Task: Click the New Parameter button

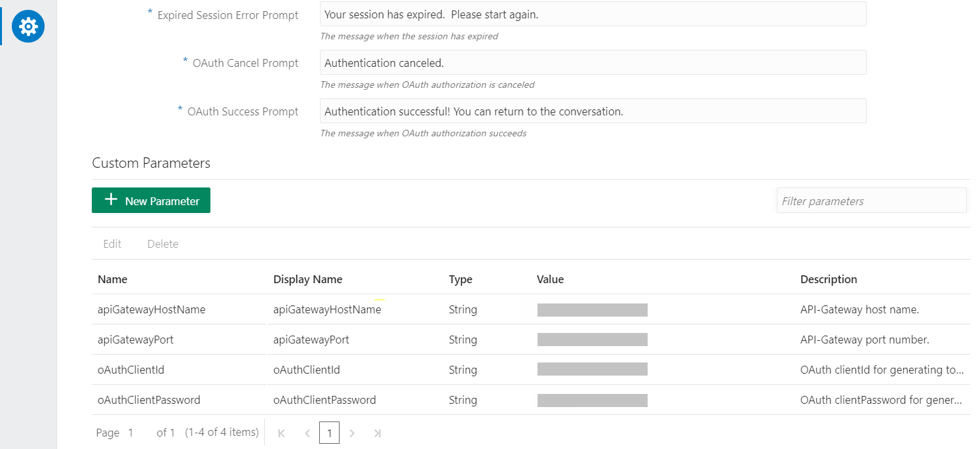Action: pyautogui.click(x=151, y=201)
